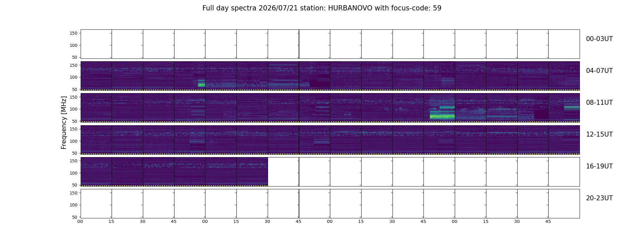
Task: Click the first spectrogram panel in the 12-15UT row
Action: pos(96,140)
